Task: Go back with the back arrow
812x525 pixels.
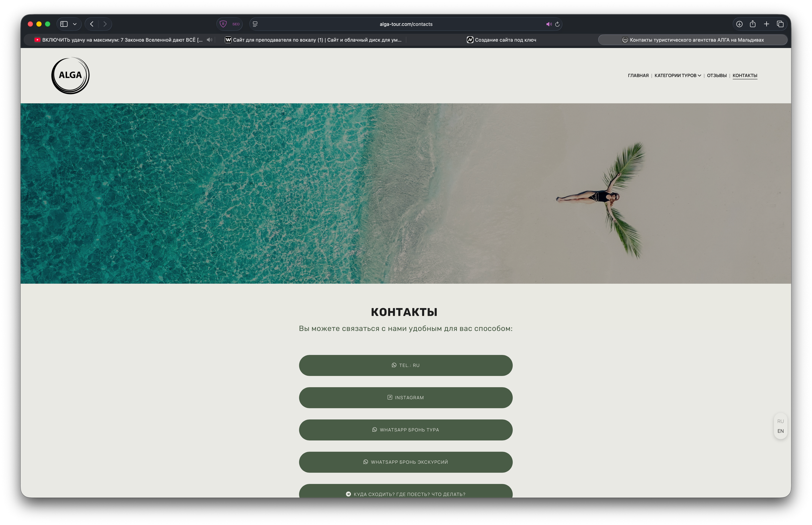Action: 91,24
